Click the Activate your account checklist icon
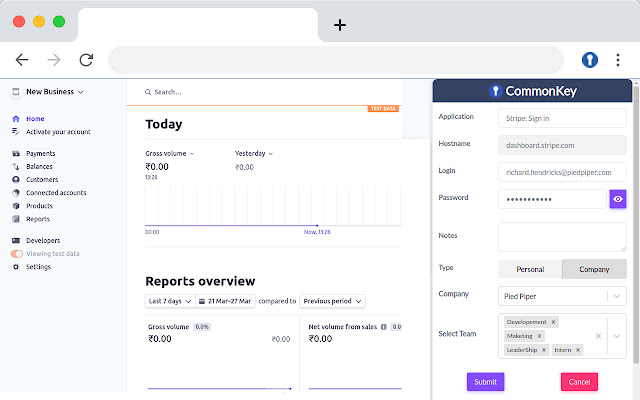The image size is (640, 400). pos(16,131)
